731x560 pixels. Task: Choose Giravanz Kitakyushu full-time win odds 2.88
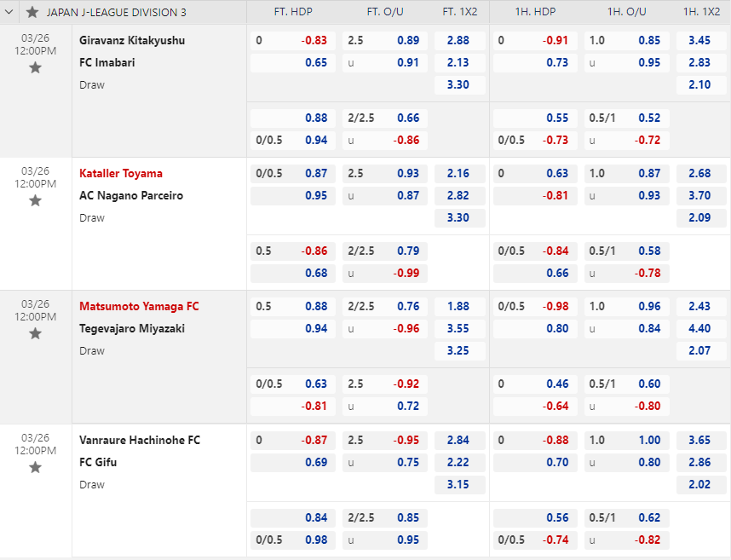point(460,41)
